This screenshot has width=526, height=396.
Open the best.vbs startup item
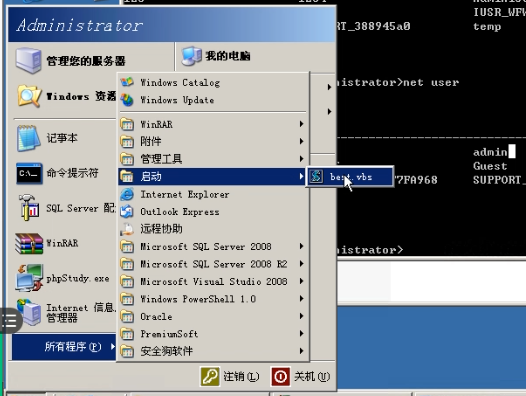[x=350, y=177]
